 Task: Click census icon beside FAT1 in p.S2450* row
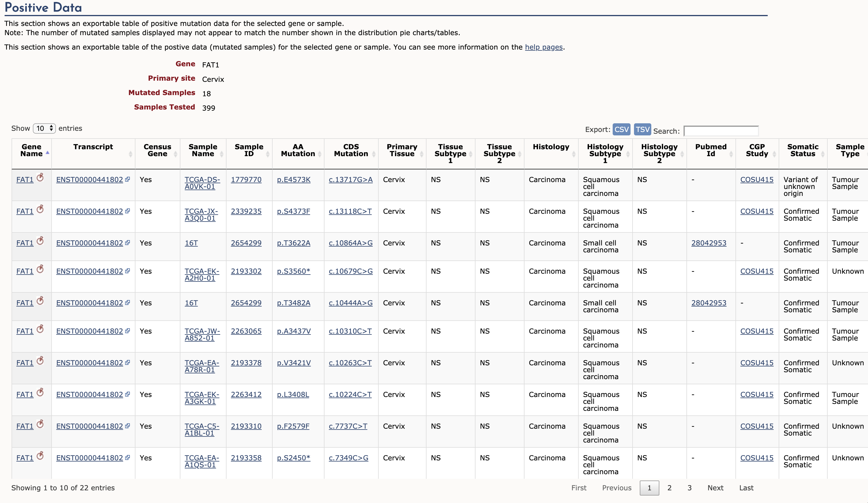point(40,455)
